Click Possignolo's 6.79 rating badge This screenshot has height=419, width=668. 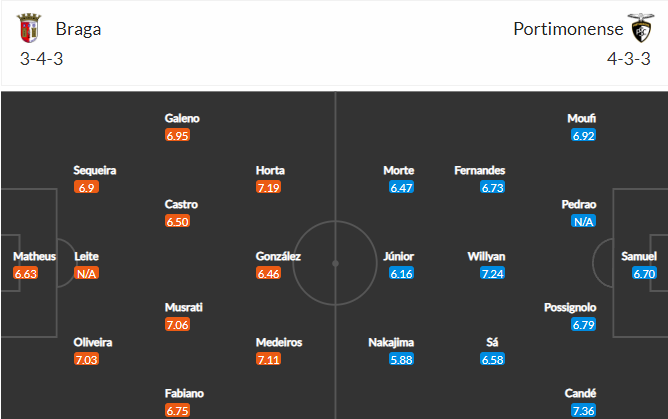coord(583,325)
